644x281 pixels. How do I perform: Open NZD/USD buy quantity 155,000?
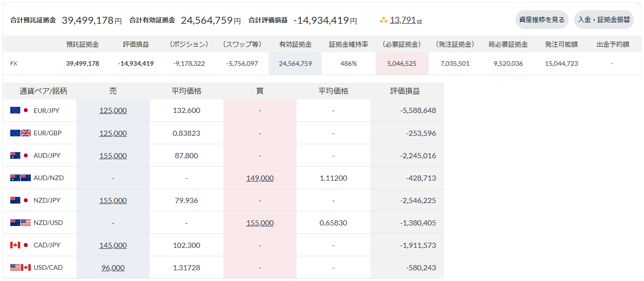pos(260,223)
